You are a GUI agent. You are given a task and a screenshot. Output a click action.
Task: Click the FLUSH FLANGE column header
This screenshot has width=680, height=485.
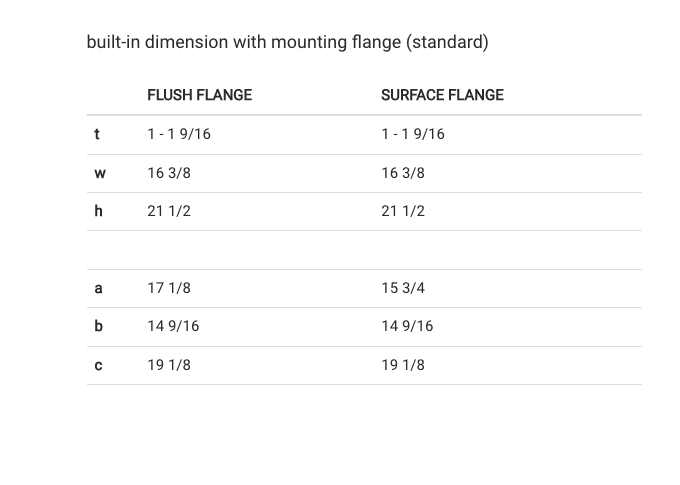199,95
